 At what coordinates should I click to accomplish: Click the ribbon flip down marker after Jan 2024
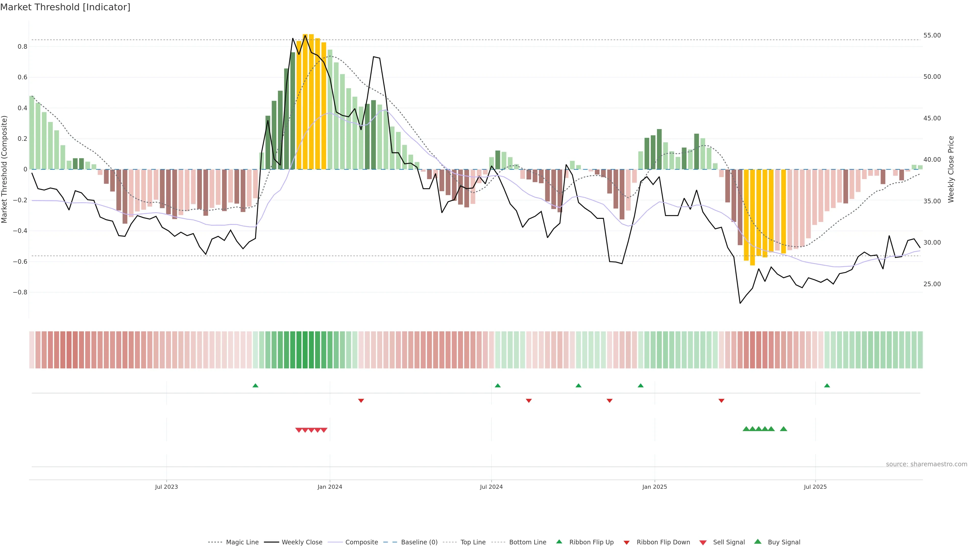coord(361,400)
